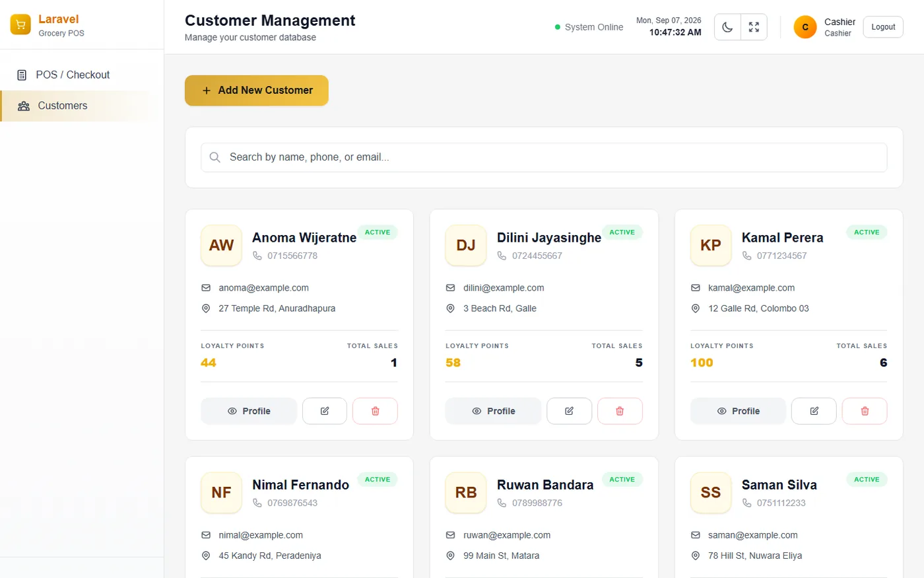Delete Anoma Wijeratne's customer record

click(x=375, y=411)
